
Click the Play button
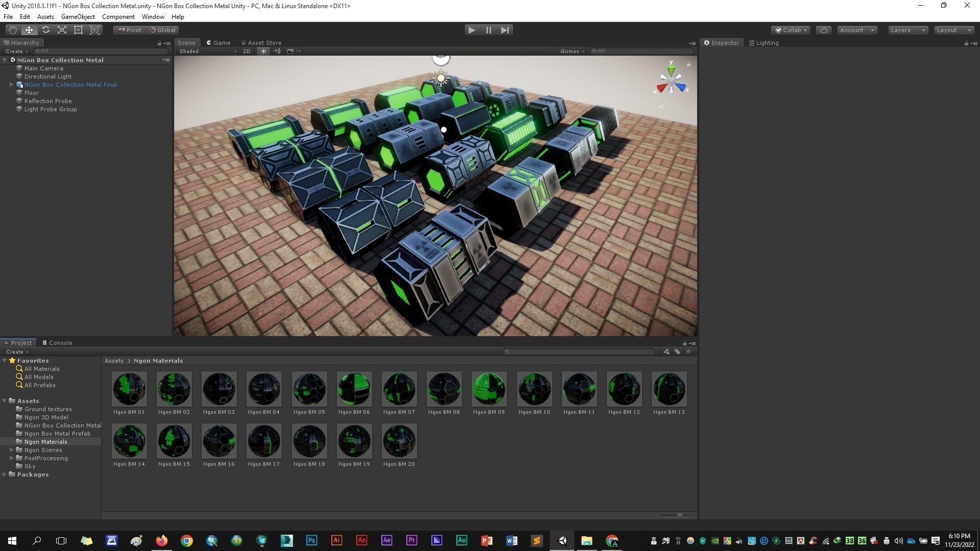[472, 30]
